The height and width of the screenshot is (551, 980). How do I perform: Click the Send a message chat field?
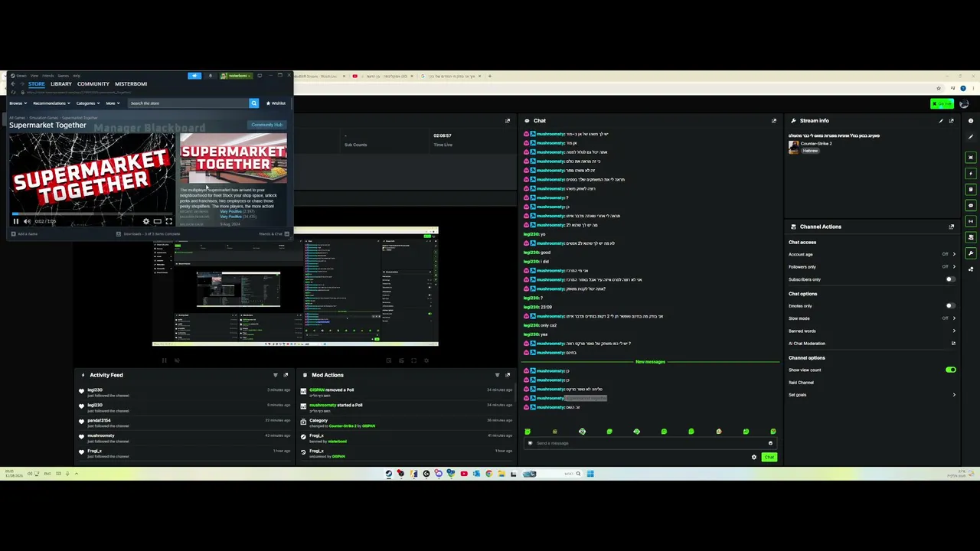pyautogui.click(x=649, y=443)
